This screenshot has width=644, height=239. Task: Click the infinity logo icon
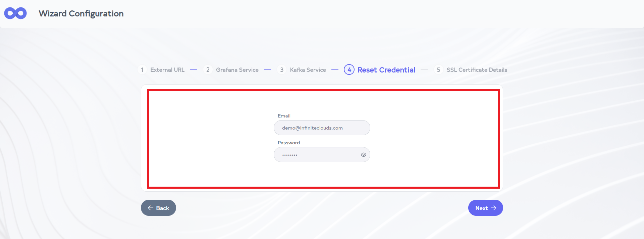(15, 13)
